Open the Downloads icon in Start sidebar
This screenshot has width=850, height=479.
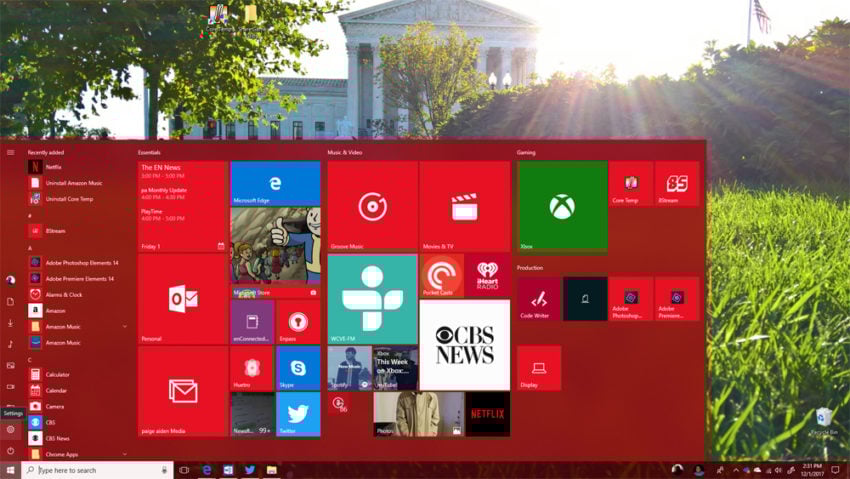(x=10, y=323)
